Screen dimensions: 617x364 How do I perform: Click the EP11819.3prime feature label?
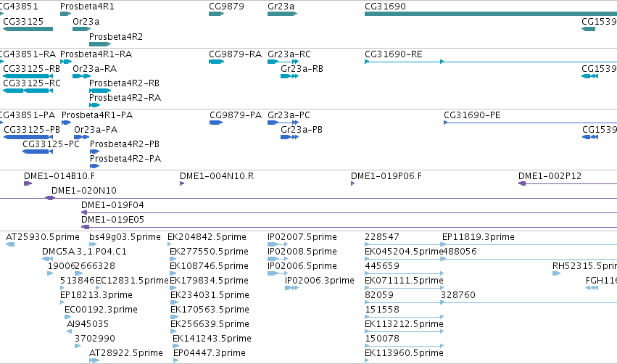pyautogui.click(x=478, y=237)
